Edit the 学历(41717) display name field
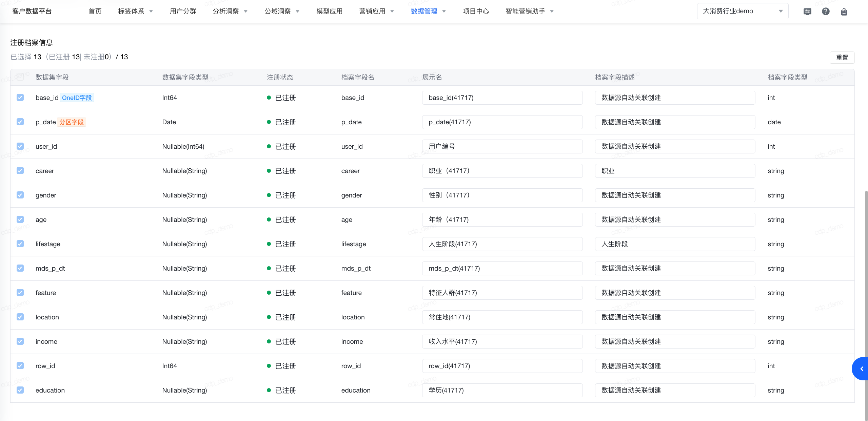This screenshot has height=421, width=868. [502, 390]
